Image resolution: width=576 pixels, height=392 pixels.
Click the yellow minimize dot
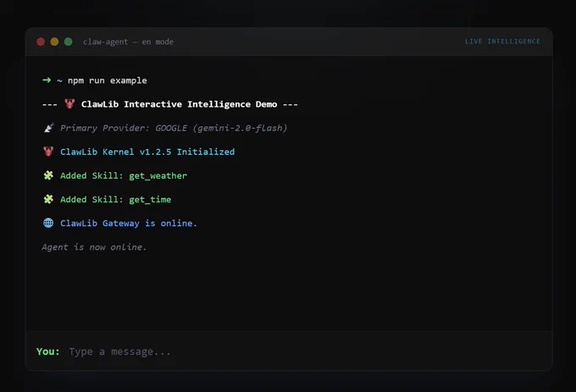54,41
